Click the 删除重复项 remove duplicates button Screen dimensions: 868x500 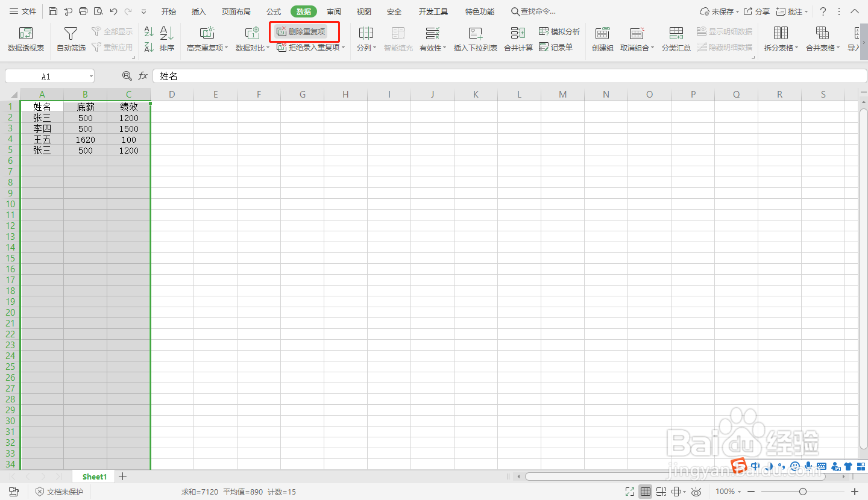tap(301, 31)
